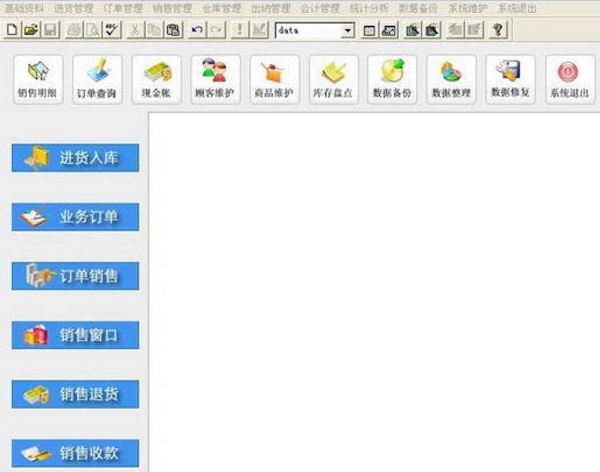Open 商品维护 product maintenance

[x=274, y=79]
